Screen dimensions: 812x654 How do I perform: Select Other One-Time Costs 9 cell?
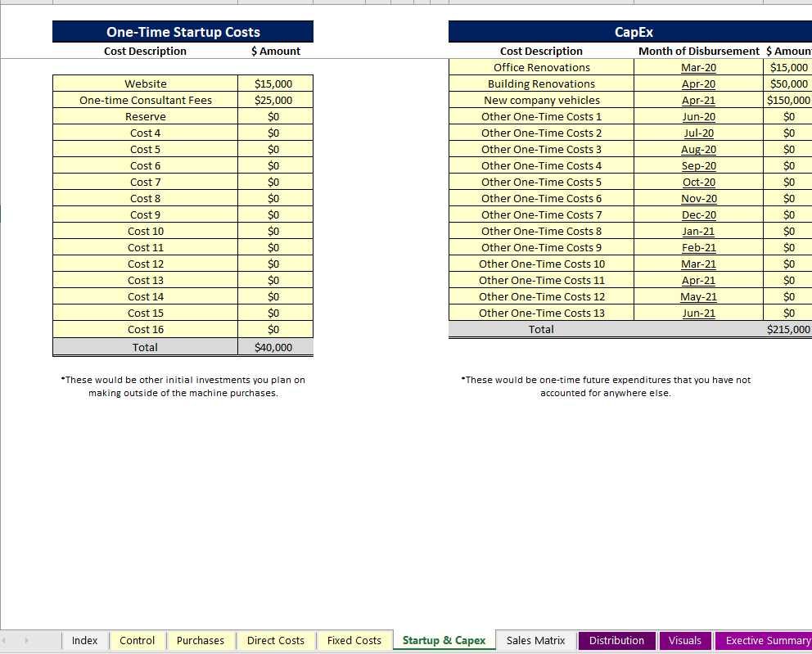(541, 247)
